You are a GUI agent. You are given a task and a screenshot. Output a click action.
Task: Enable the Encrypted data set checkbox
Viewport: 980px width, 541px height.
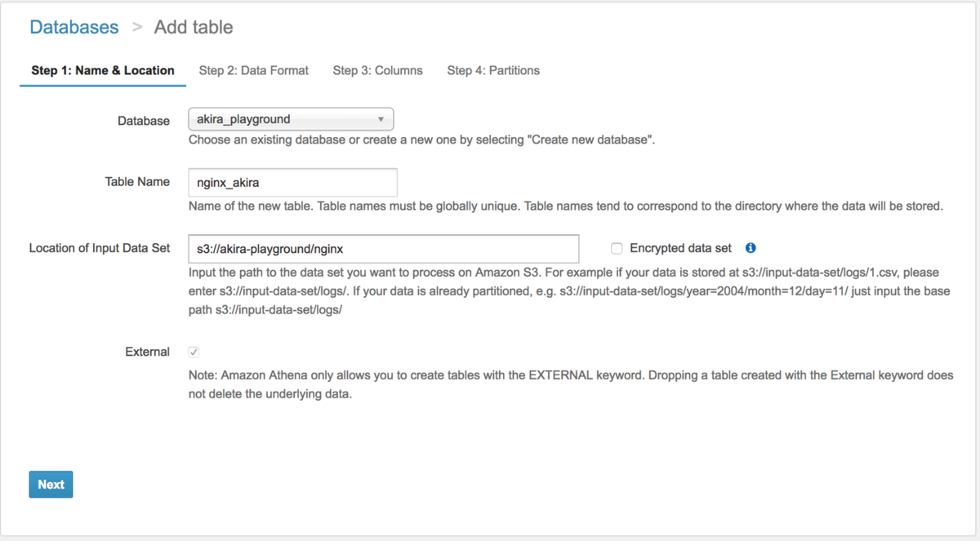click(617, 248)
